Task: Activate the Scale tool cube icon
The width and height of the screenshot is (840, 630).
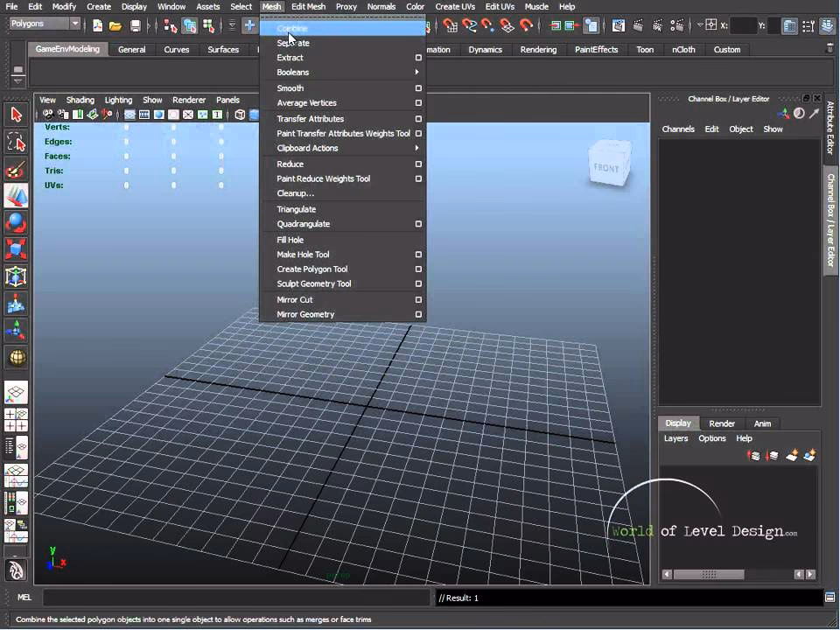Action: point(16,249)
